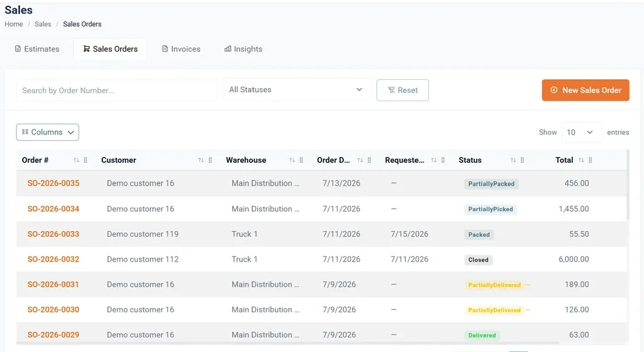Click the Status column drag handle

(x=523, y=160)
